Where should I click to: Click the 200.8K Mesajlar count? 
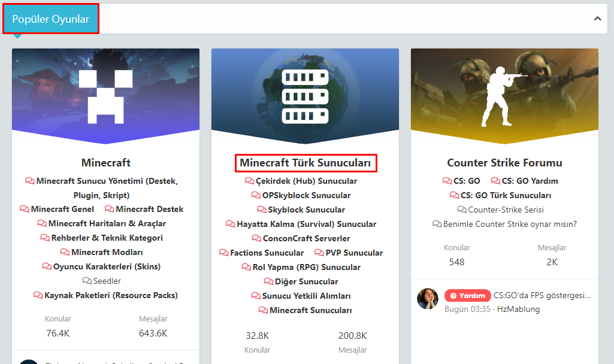[352, 336]
